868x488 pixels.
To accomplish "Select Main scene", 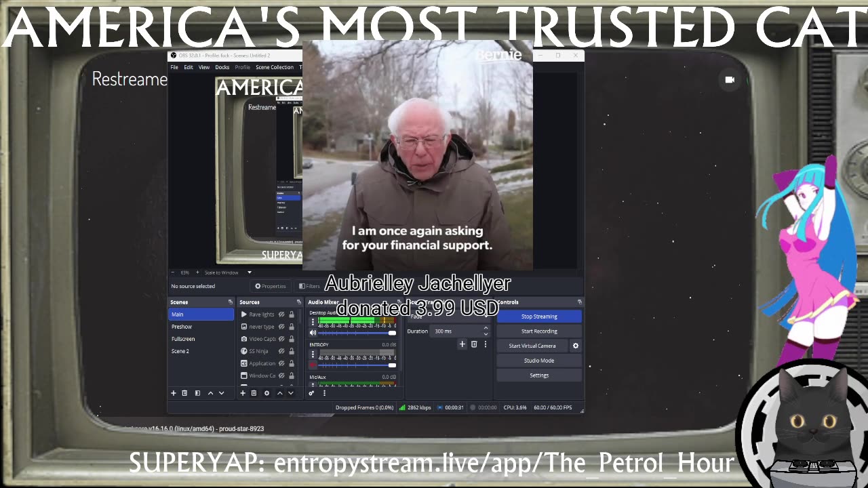I will pos(201,314).
